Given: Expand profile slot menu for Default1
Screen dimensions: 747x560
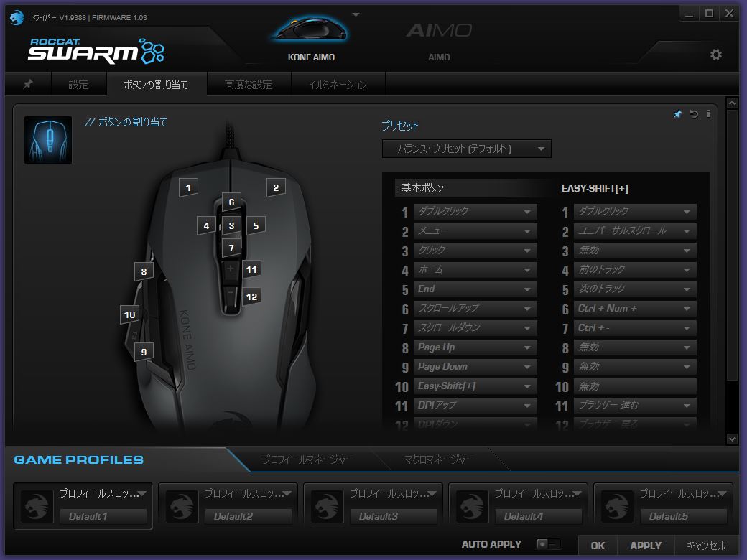Looking at the screenshot, I should pos(142,493).
